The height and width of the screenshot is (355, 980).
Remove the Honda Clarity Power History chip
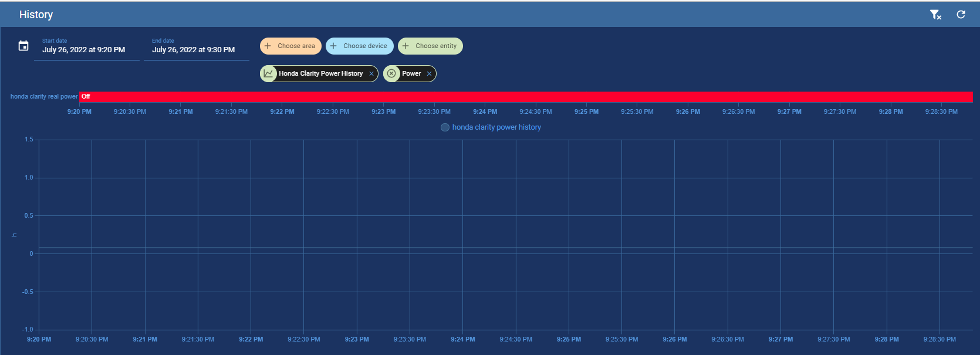pyautogui.click(x=371, y=74)
